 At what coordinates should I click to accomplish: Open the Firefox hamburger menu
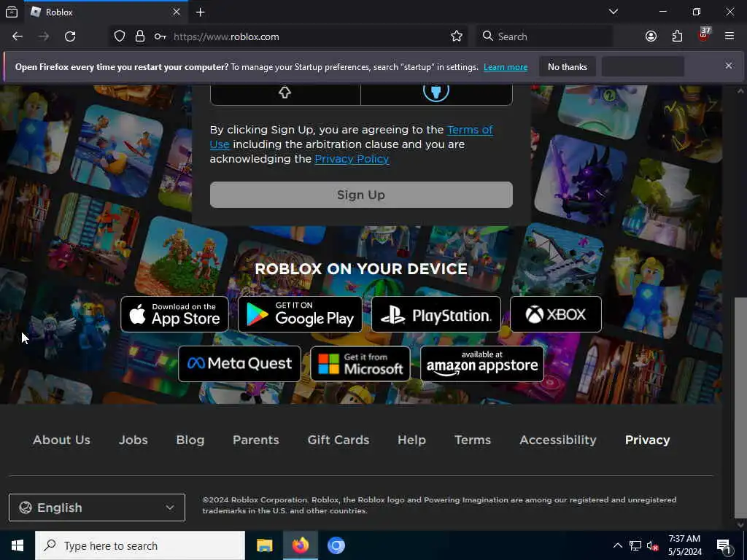729,36
